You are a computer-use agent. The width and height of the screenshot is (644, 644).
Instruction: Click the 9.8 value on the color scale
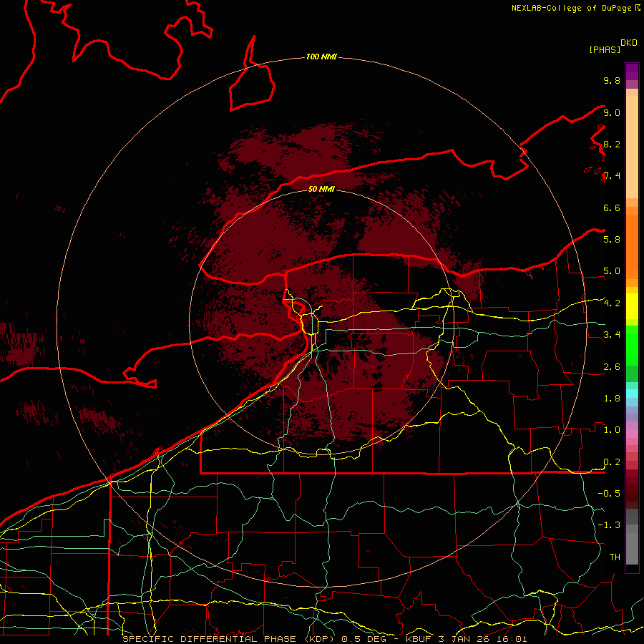[612, 80]
